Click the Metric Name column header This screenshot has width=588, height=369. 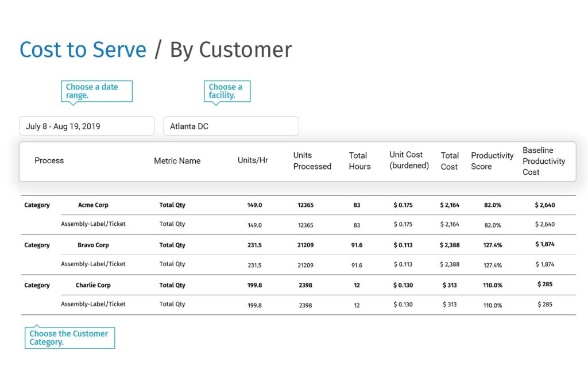(177, 160)
